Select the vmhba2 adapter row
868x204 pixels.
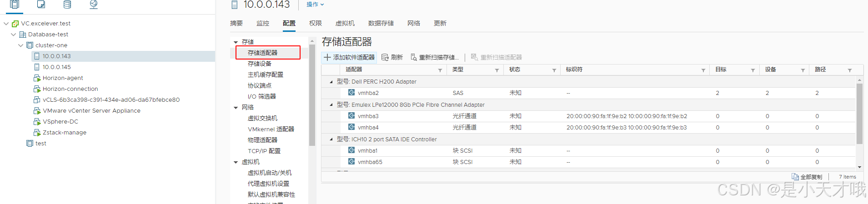click(588, 93)
